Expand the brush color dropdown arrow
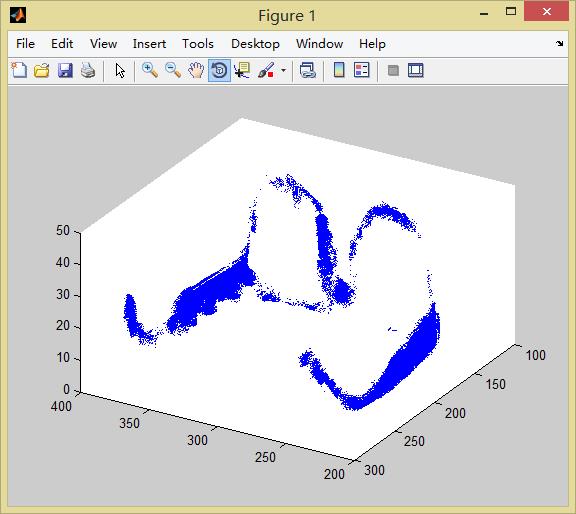Image resolution: width=576 pixels, height=514 pixels. pyautogui.click(x=283, y=70)
